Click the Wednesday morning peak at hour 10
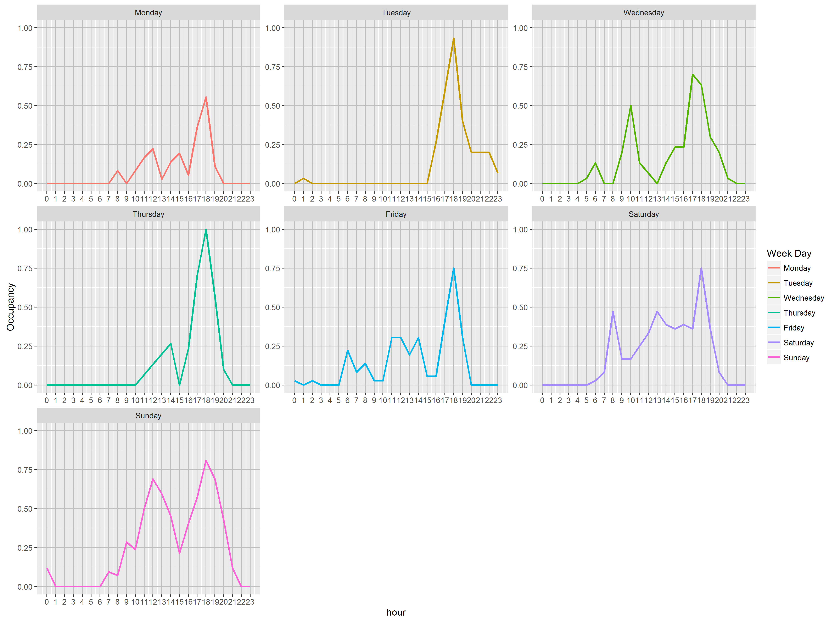 click(631, 106)
